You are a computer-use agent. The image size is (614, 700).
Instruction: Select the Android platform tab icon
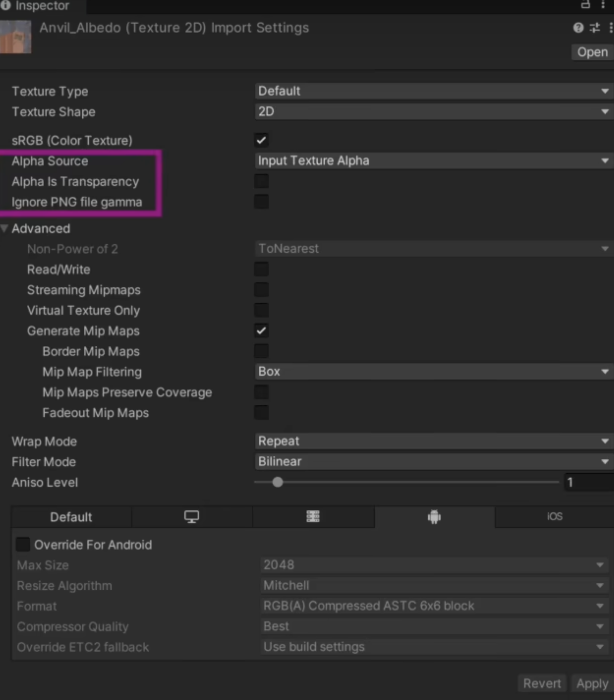[434, 517]
